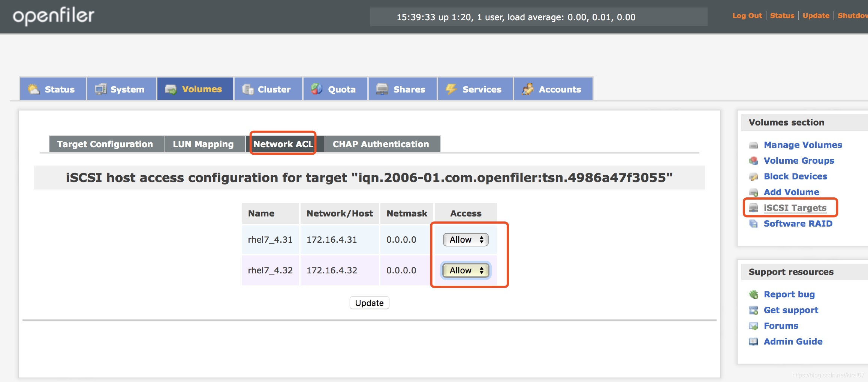Click the System tab monitor icon

pos(100,89)
